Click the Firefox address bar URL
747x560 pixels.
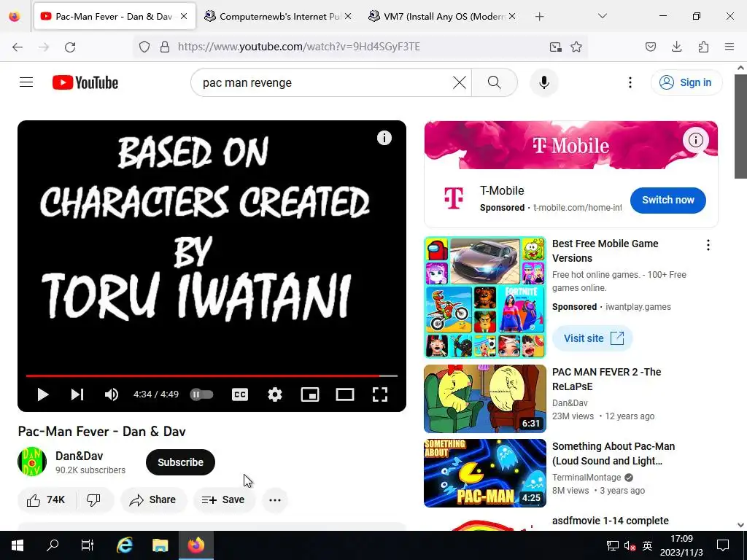pos(298,47)
